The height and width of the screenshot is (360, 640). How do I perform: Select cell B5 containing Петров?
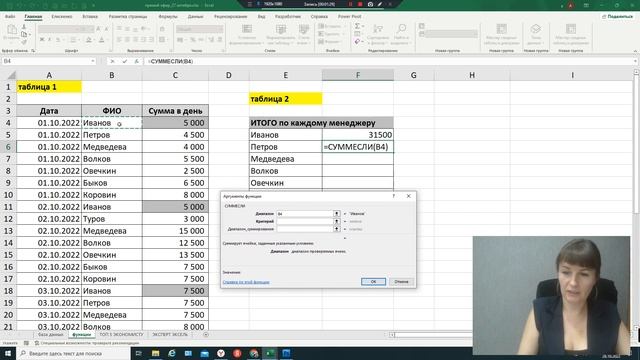tap(112, 135)
